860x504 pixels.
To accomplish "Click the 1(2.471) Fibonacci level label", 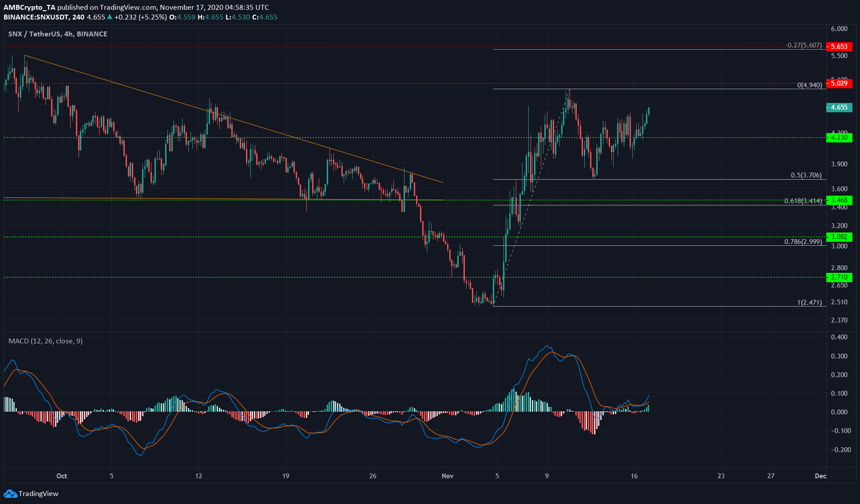I will [x=809, y=303].
